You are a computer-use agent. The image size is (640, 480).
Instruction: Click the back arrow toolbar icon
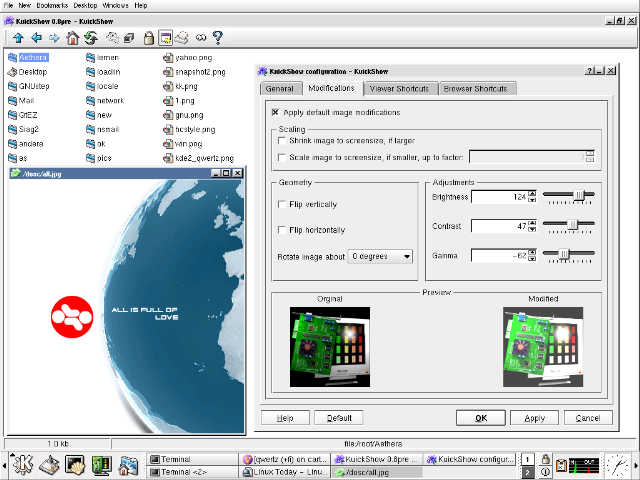pyautogui.click(x=36, y=38)
